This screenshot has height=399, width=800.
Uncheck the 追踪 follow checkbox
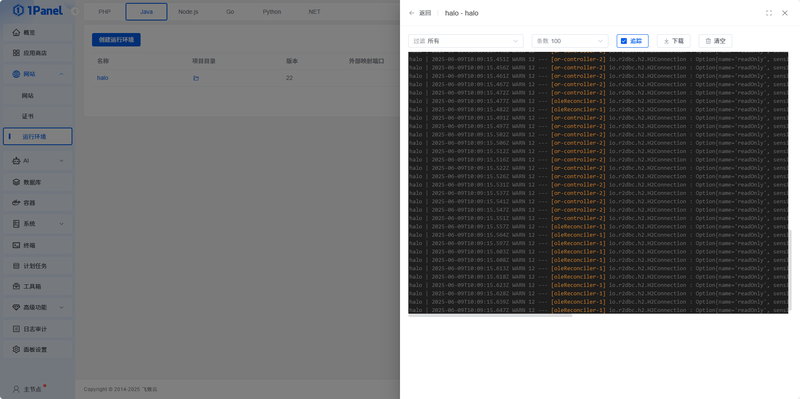pos(623,41)
